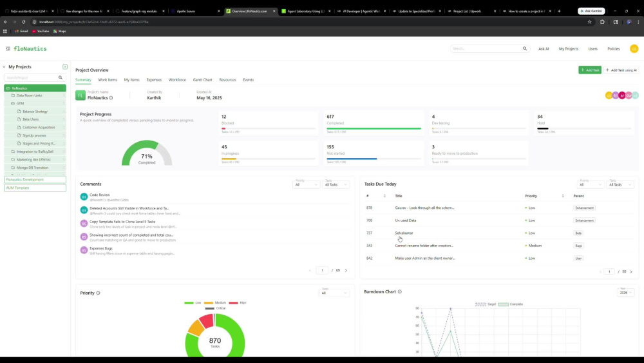
Task: Toggle Complete series in Burndown legend
Action: tap(511, 304)
